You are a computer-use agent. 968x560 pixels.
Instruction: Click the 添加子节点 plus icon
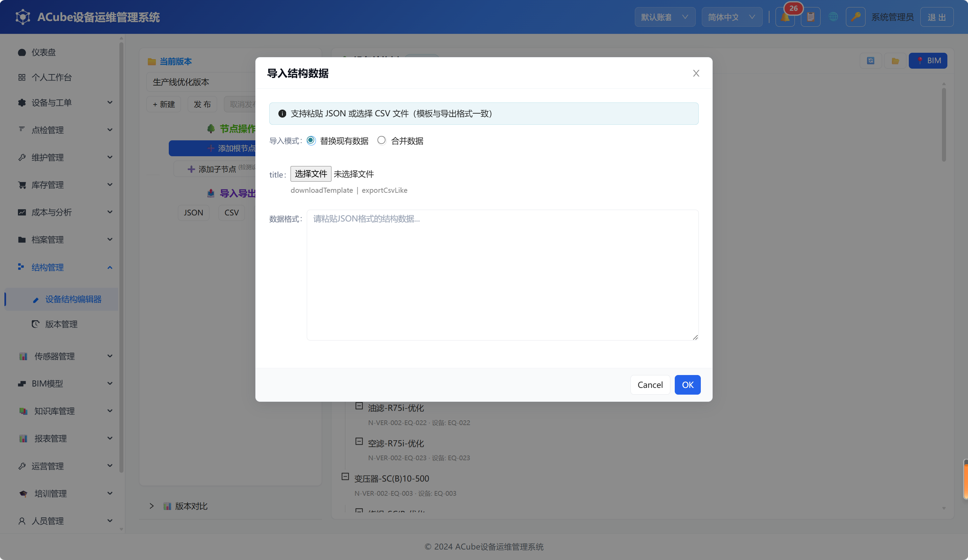coord(191,169)
